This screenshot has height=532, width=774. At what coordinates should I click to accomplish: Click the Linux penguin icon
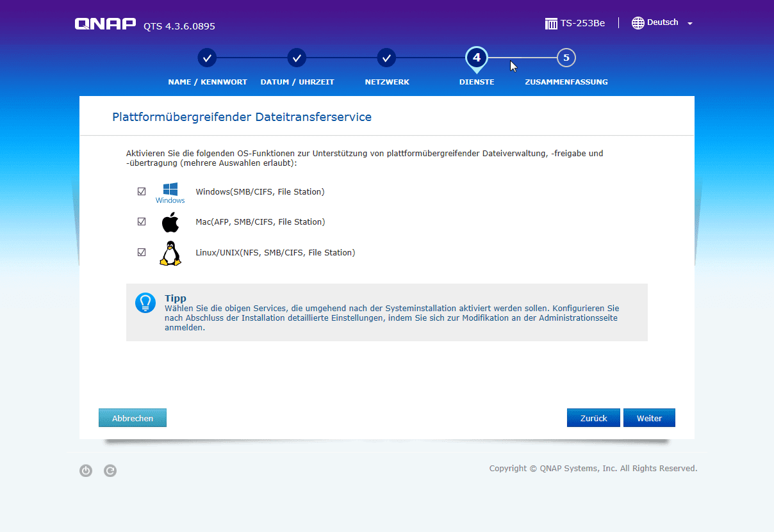tap(170, 253)
